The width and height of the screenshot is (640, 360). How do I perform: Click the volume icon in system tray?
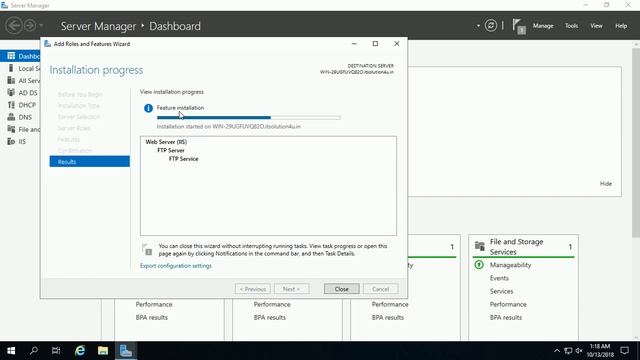click(579, 351)
